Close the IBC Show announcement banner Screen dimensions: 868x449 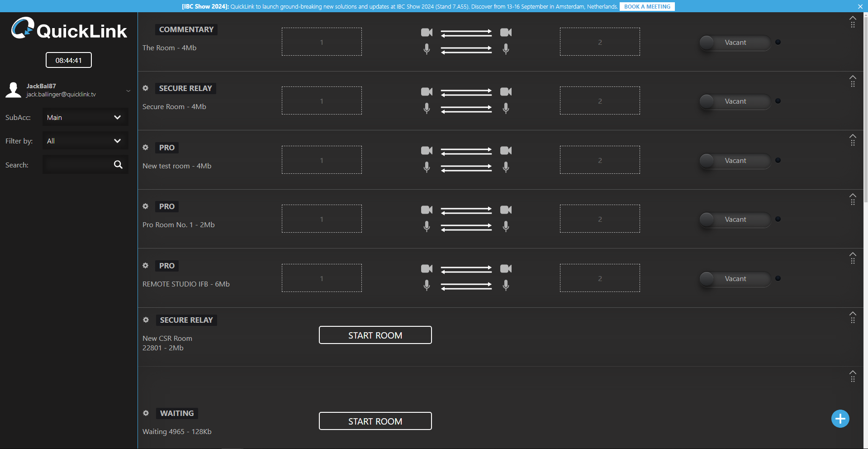pyautogui.click(x=860, y=7)
